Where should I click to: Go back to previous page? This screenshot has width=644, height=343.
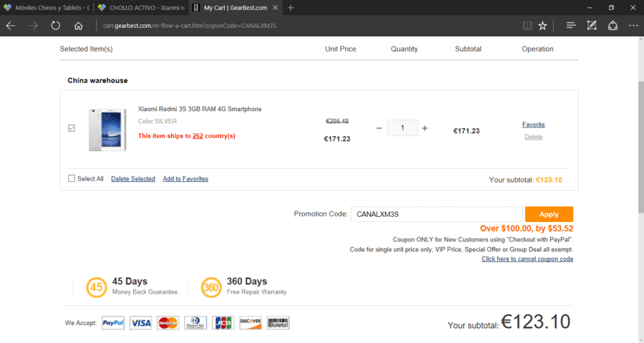pyautogui.click(x=11, y=26)
